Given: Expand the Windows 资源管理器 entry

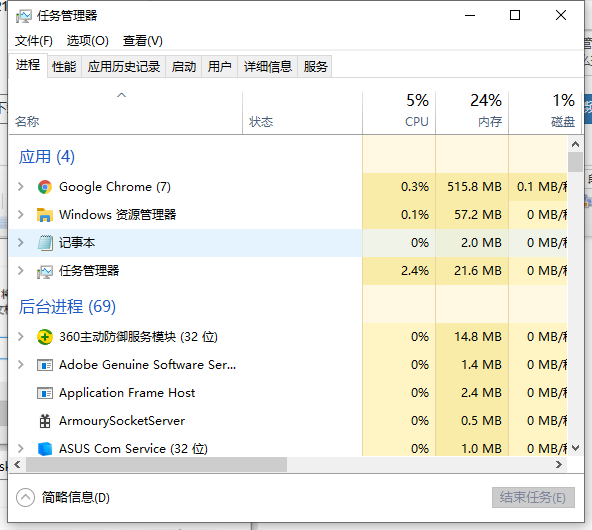Looking at the screenshot, I should pos(21,214).
